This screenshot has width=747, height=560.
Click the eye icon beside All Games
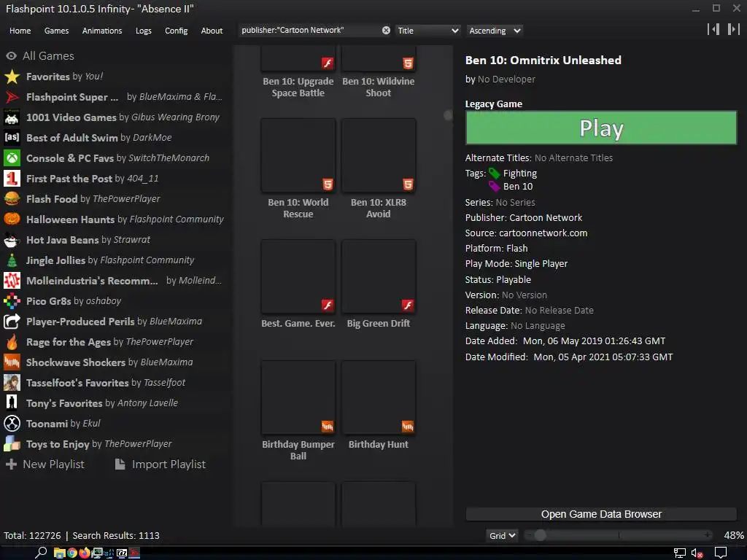tap(12, 56)
